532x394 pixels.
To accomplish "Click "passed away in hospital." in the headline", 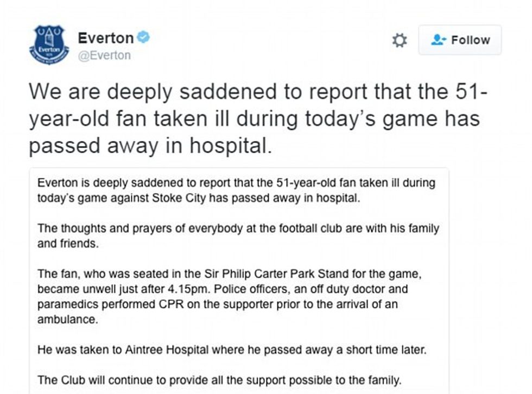I will click(x=150, y=146).
